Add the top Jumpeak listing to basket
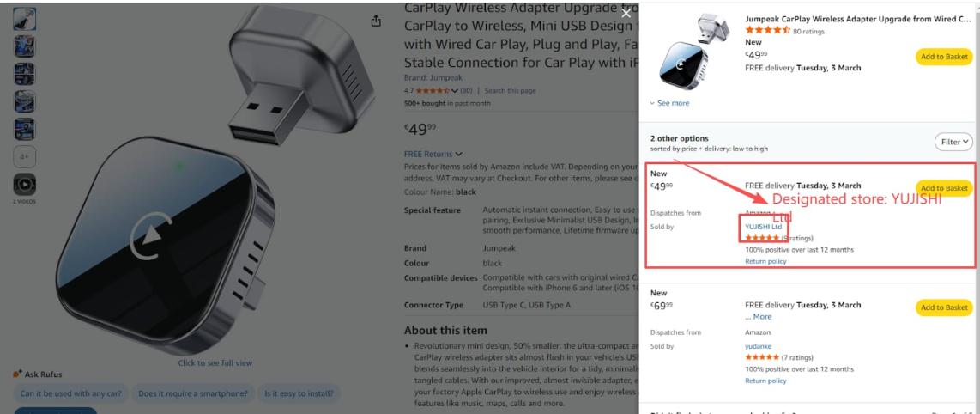980x414 pixels. (943, 57)
